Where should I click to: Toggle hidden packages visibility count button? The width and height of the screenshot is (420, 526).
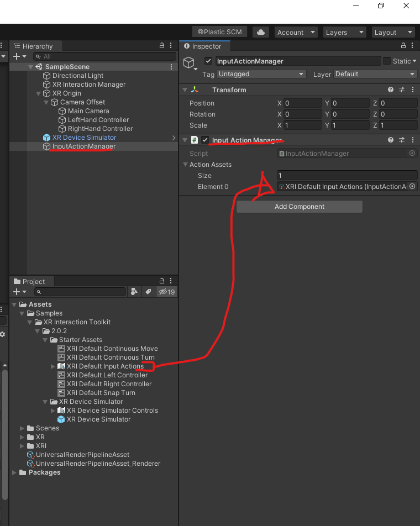tap(167, 292)
